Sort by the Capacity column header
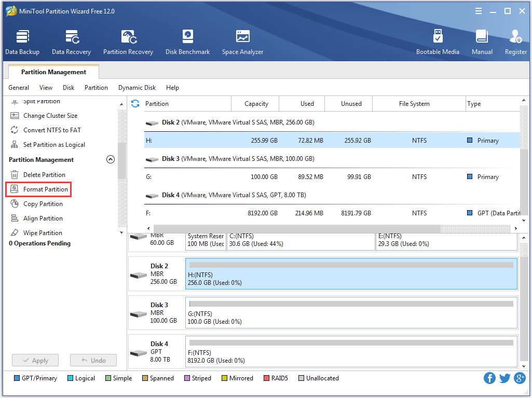This screenshot has height=398, width=532. pyautogui.click(x=255, y=103)
